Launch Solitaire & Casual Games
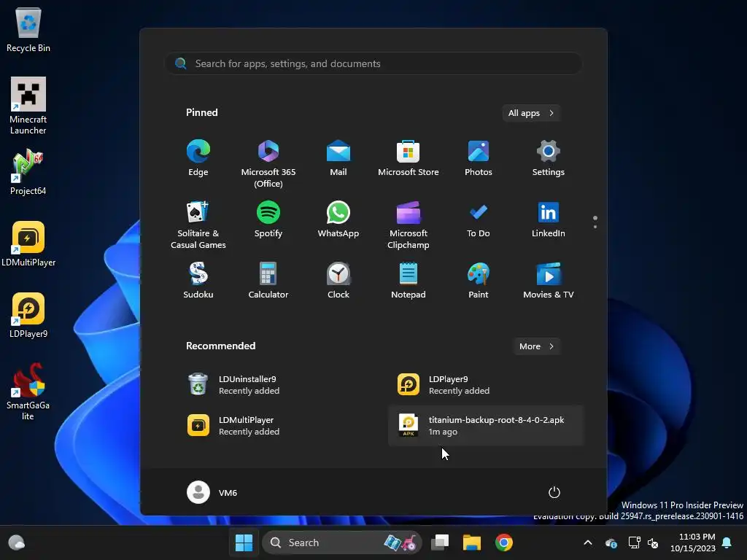 (198, 225)
